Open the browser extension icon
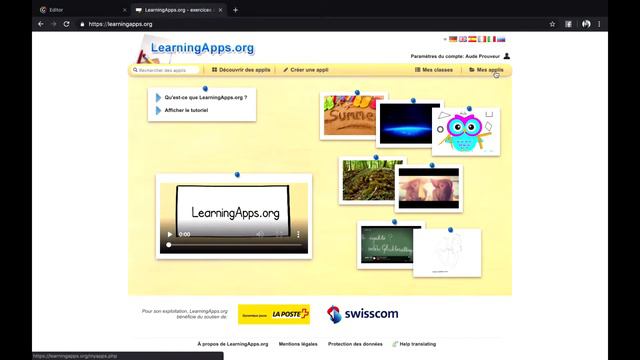 point(568,24)
